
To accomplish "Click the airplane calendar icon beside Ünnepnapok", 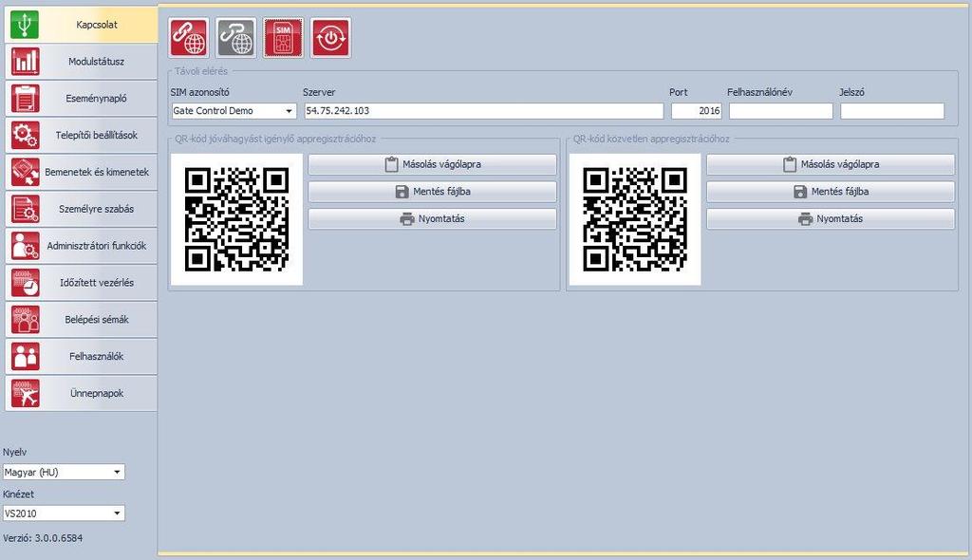I will pos(25,393).
